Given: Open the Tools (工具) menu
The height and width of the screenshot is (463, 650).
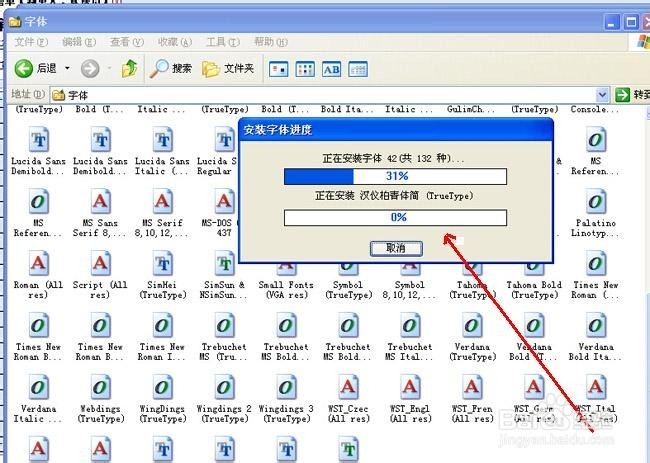Looking at the screenshot, I should (223, 42).
